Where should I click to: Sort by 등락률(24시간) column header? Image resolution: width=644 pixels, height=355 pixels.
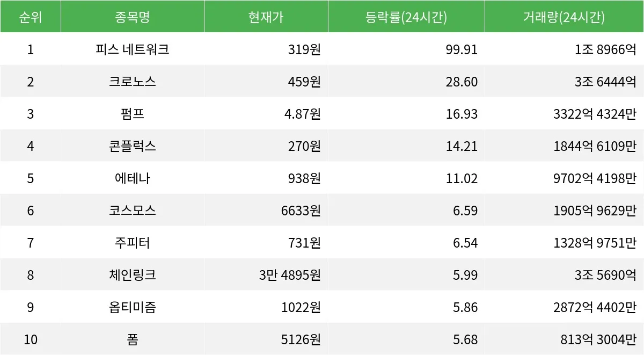(406, 17)
